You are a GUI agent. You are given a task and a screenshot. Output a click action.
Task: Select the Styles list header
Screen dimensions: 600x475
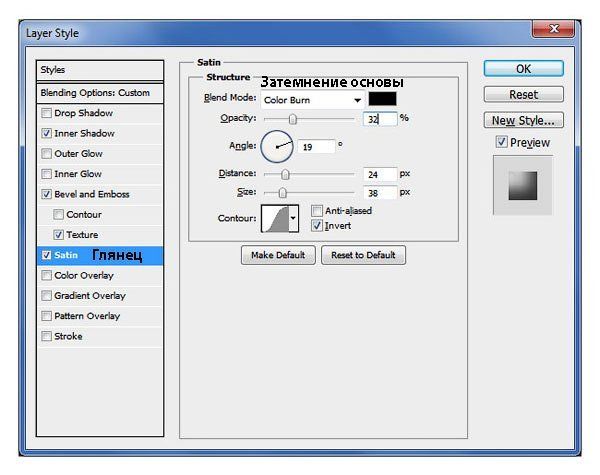click(100, 70)
